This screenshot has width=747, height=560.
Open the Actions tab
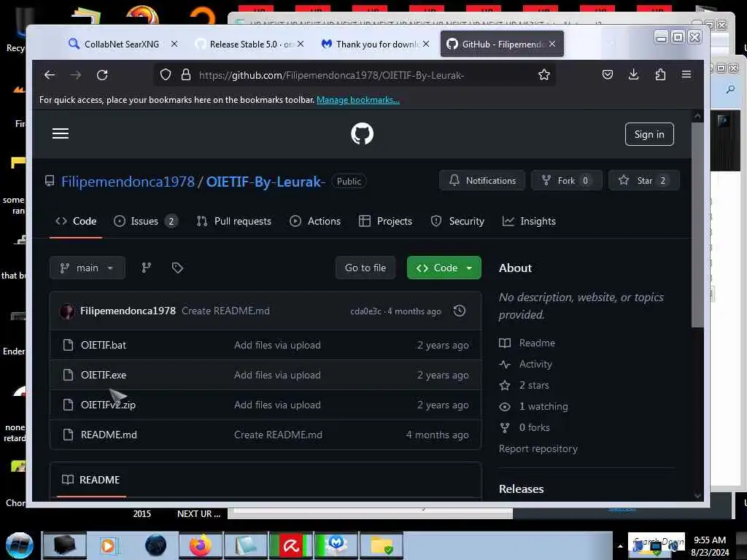coord(315,222)
